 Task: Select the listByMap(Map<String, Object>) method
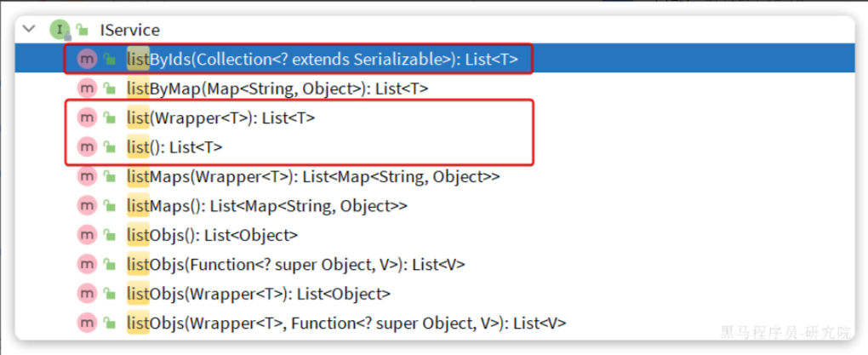277,89
